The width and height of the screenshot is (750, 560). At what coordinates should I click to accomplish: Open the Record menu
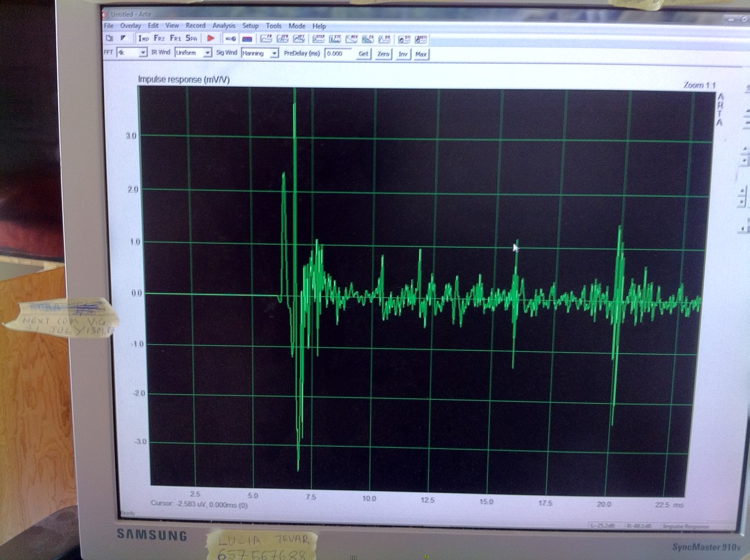195,25
